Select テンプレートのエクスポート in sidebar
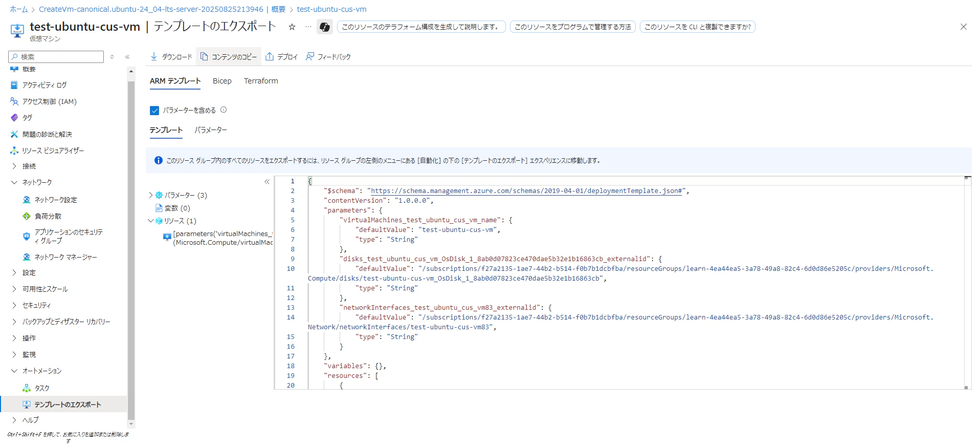This screenshot has height=446, width=980. pyautogui.click(x=64, y=405)
